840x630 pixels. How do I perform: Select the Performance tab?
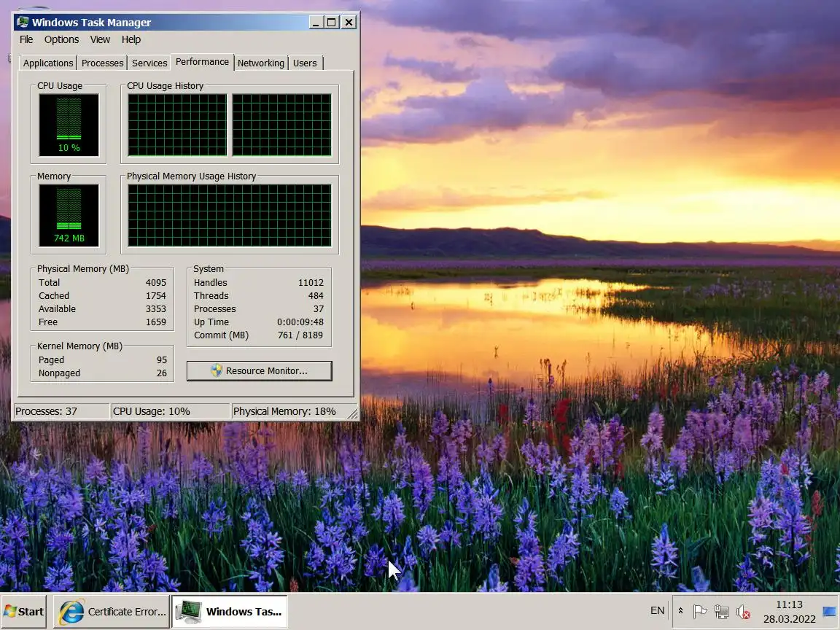[x=202, y=61]
